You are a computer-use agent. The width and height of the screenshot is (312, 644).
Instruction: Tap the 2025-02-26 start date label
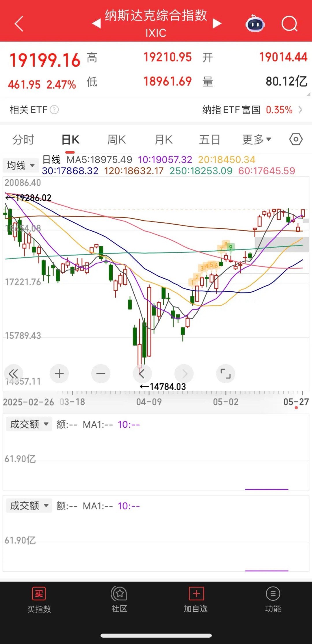click(28, 402)
